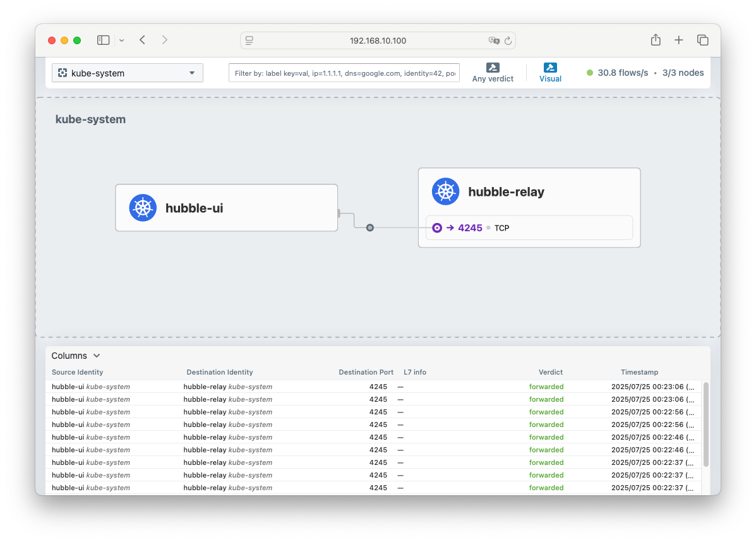Screen dimensions: 756x542
Task: Expand the Columns chevron dropdown
Action: [x=97, y=356]
